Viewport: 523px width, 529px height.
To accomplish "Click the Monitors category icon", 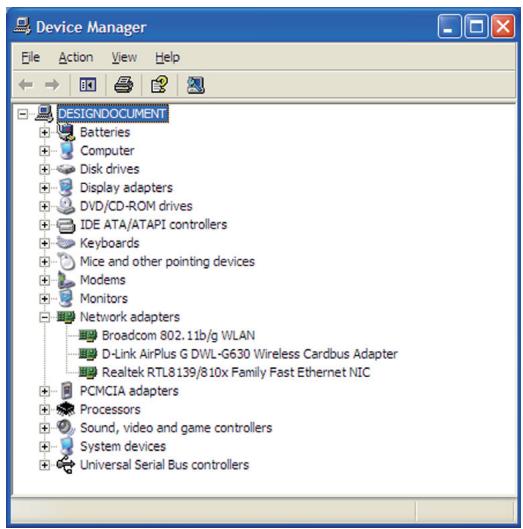I will click(x=66, y=298).
